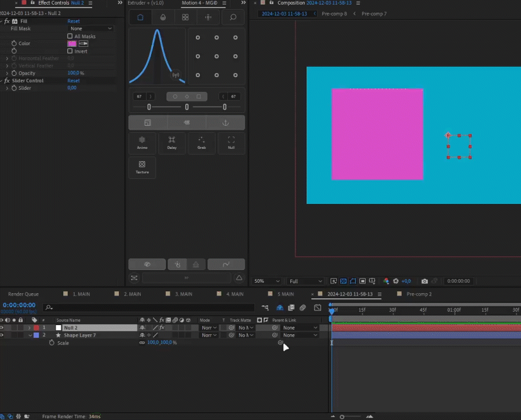The image size is (521, 420).
Task: Click the Fill color swatch
Action: [x=72, y=43]
